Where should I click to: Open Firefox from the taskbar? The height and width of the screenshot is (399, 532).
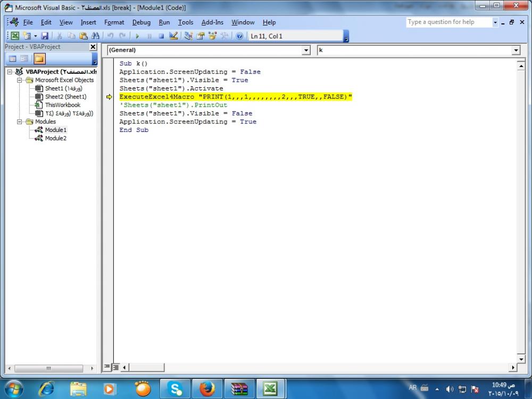(x=207, y=389)
